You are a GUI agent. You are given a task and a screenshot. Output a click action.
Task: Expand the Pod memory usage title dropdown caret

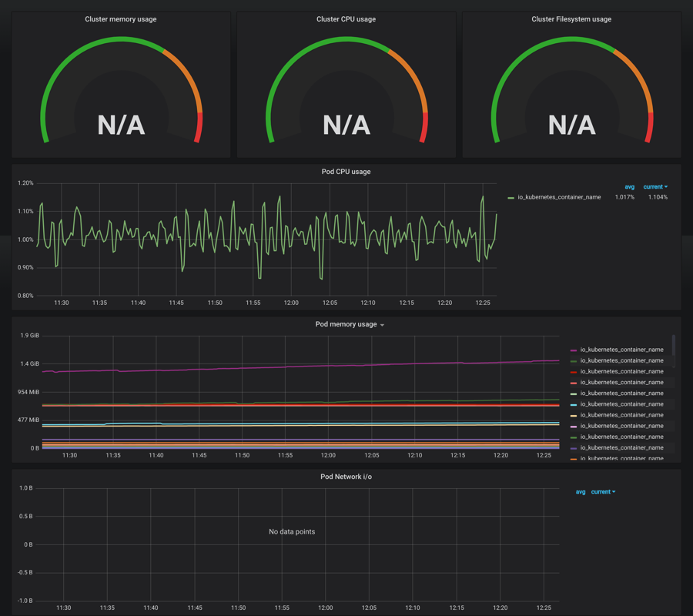tap(382, 325)
